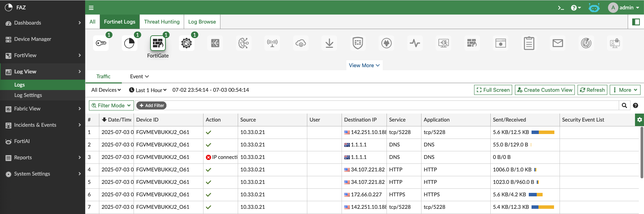Viewport: 644px width, 214px height.
Task: Click the FortiAI robot icon in header
Action: pos(594,8)
